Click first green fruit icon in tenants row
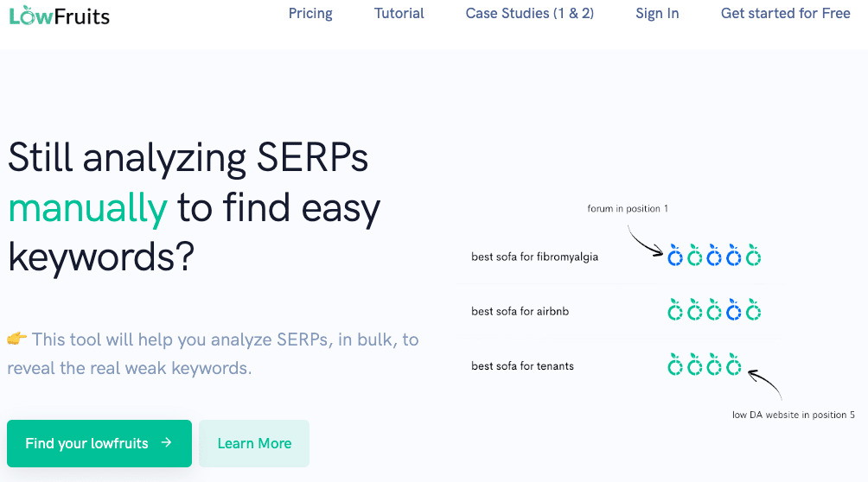Screen dimensions: 868x482 pos(675,365)
